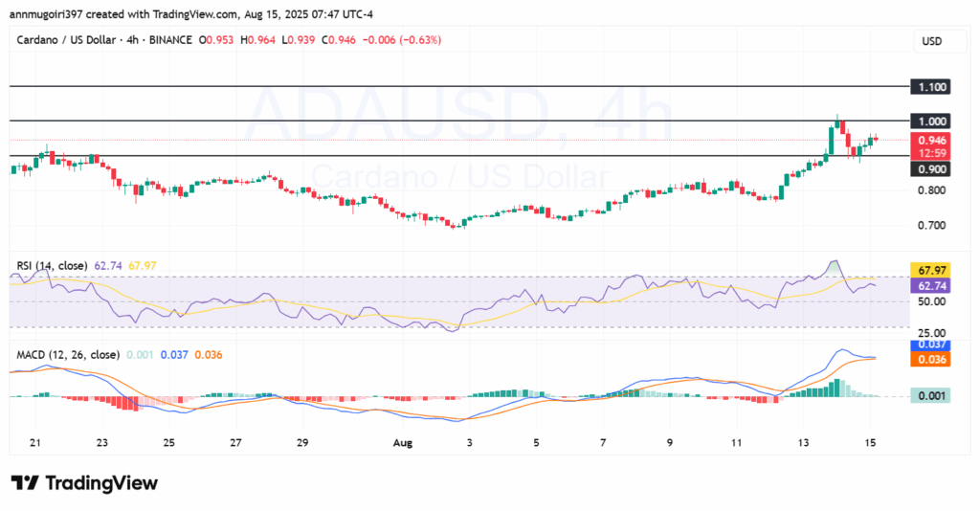Click the date label 27 on time axis

[x=235, y=443]
